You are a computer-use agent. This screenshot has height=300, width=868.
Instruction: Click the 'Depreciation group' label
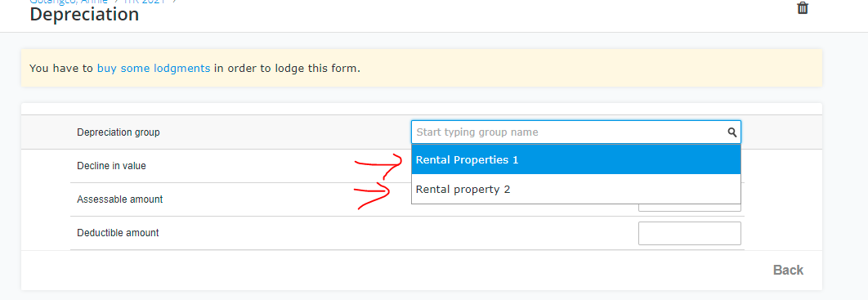pyautogui.click(x=118, y=132)
